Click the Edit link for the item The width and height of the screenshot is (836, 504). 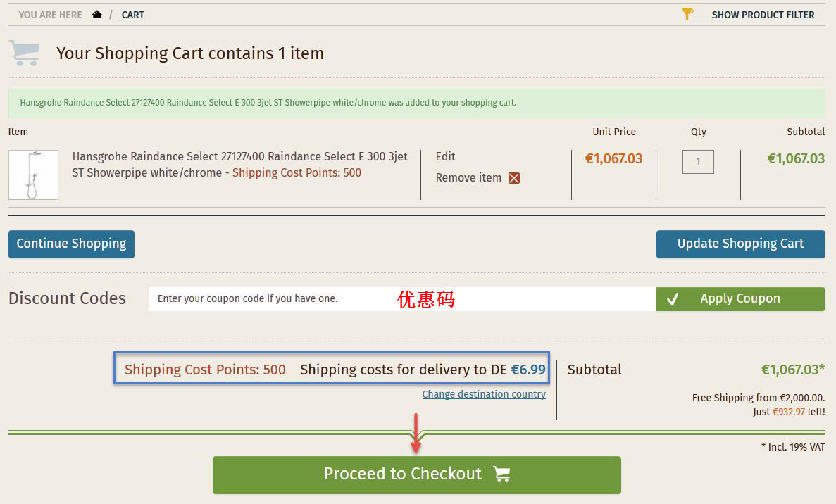point(445,157)
